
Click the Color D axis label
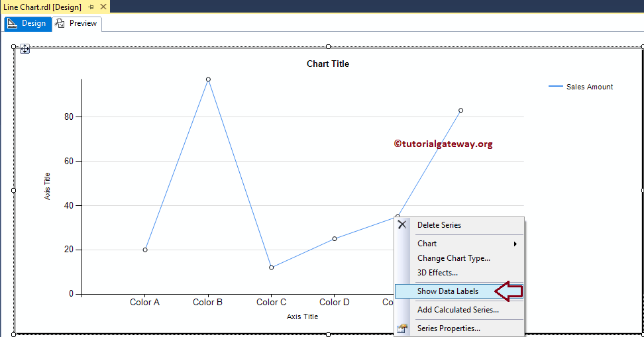(x=335, y=302)
